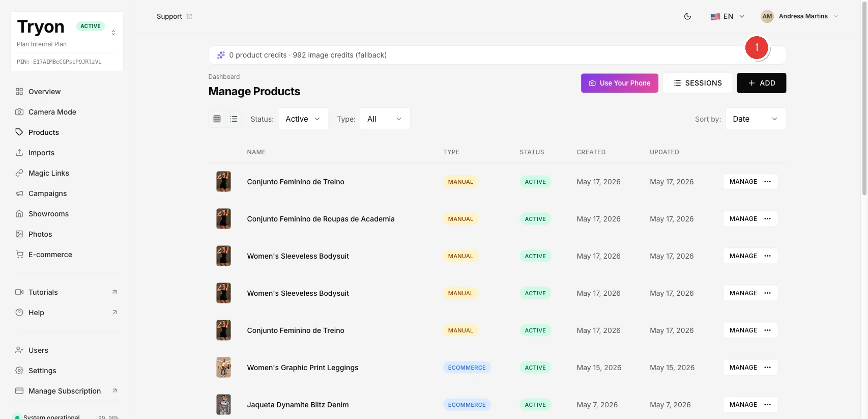Open the Type filter dropdown showing All
The image size is (868, 419).
tap(385, 119)
